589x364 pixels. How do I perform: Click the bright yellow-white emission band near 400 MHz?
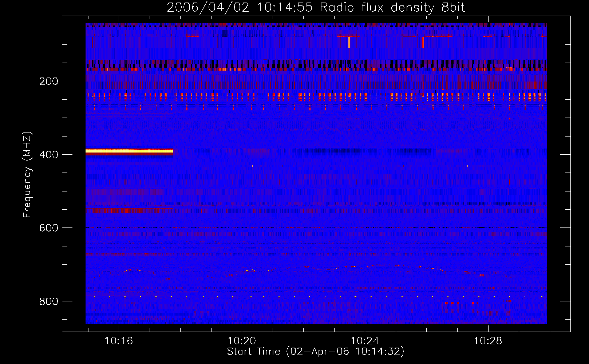coord(129,151)
